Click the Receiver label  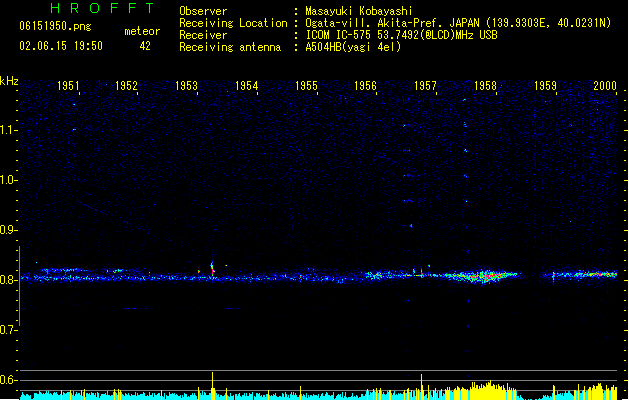point(203,35)
